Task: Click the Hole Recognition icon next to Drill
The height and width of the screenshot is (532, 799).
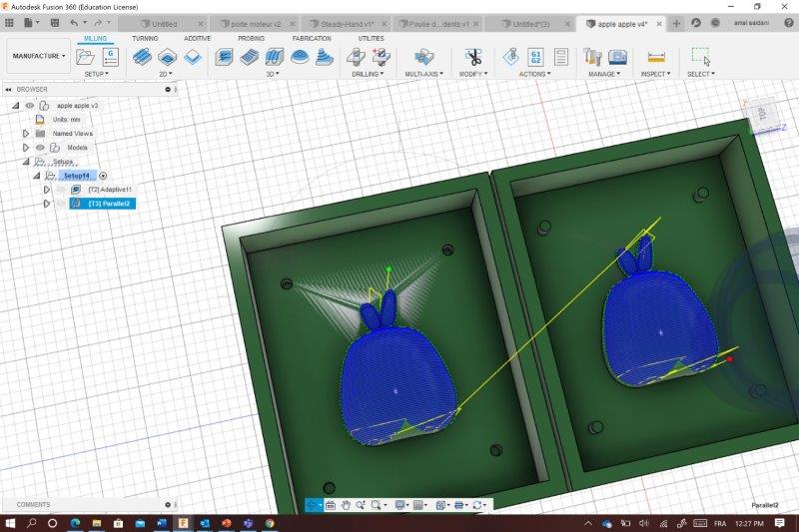Action: tap(382, 57)
